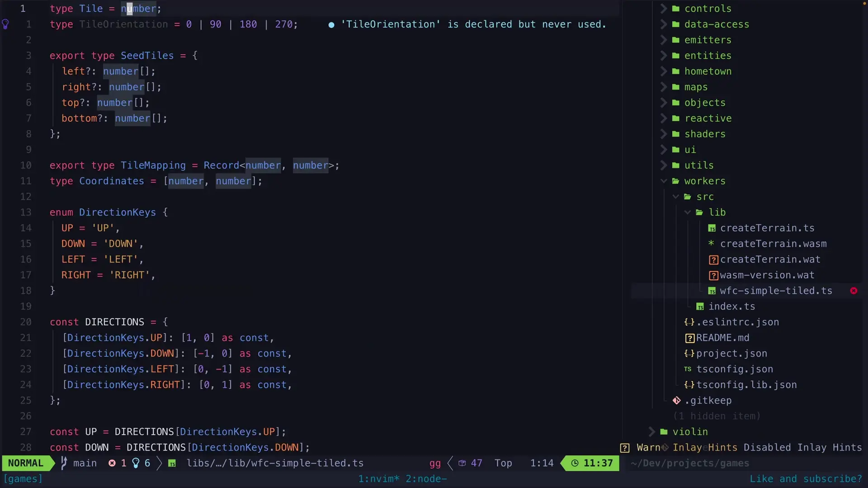Click the open src folder icon
868x488 pixels.
coord(688,197)
